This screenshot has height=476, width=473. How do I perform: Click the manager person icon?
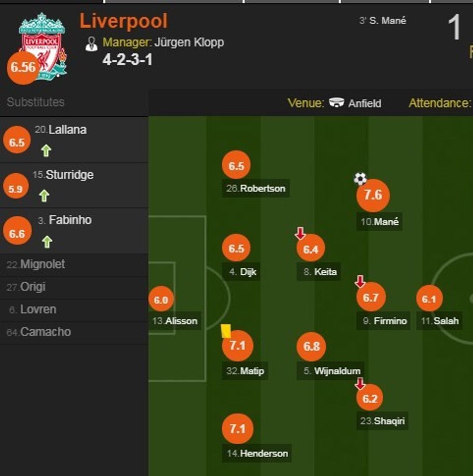pyautogui.click(x=91, y=43)
